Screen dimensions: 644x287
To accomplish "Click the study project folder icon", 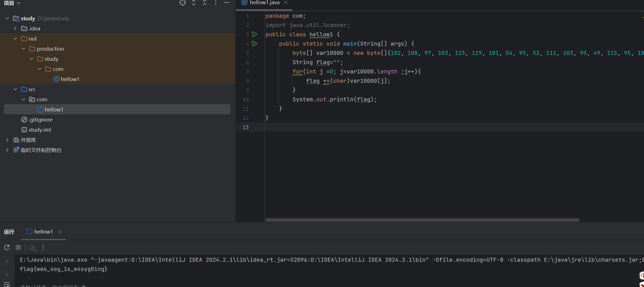I will click(x=16, y=19).
